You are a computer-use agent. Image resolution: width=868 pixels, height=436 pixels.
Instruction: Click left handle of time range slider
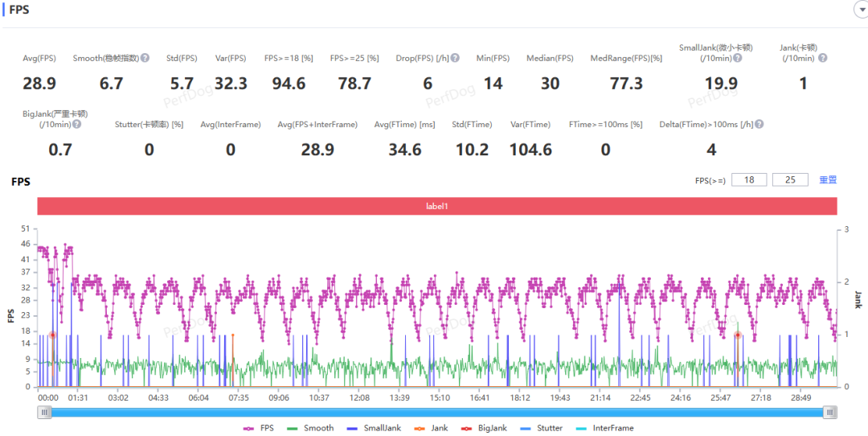pyautogui.click(x=45, y=412)
